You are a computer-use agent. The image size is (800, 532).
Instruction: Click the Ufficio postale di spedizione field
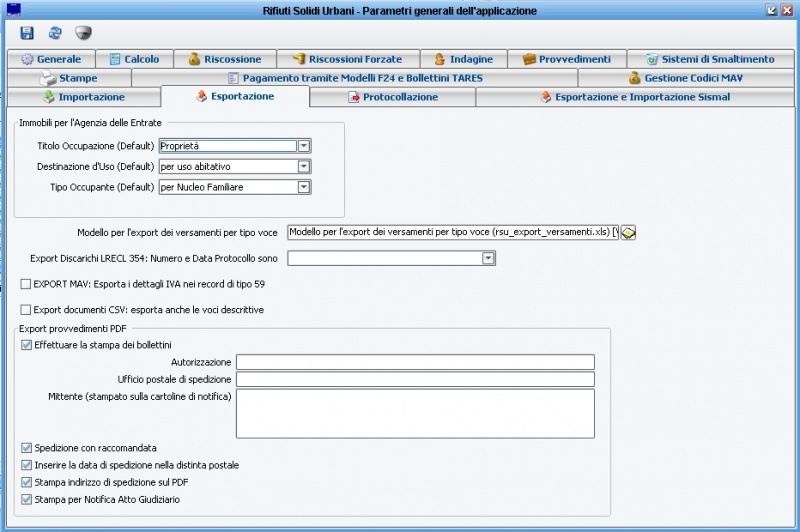(415, 379)
